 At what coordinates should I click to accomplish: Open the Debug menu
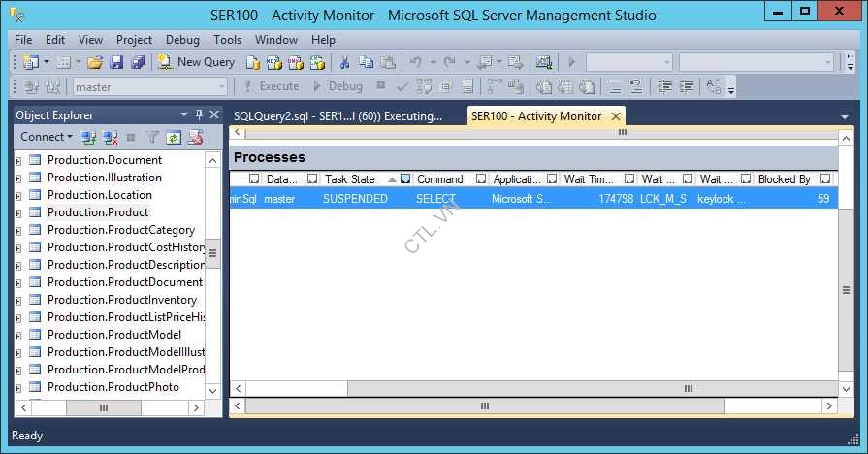pyautogui.click(x=182, y=40)
